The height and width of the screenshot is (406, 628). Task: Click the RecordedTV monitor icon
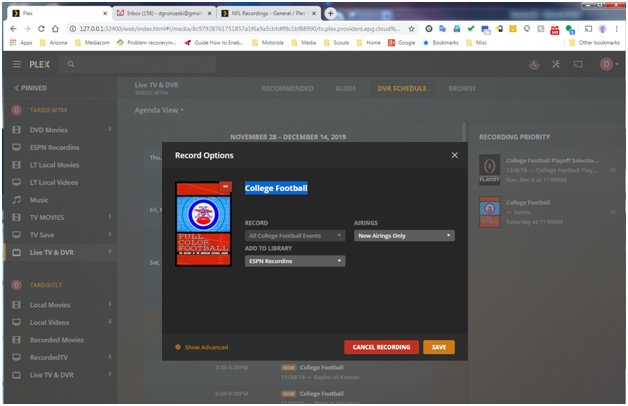pos(16,357)
